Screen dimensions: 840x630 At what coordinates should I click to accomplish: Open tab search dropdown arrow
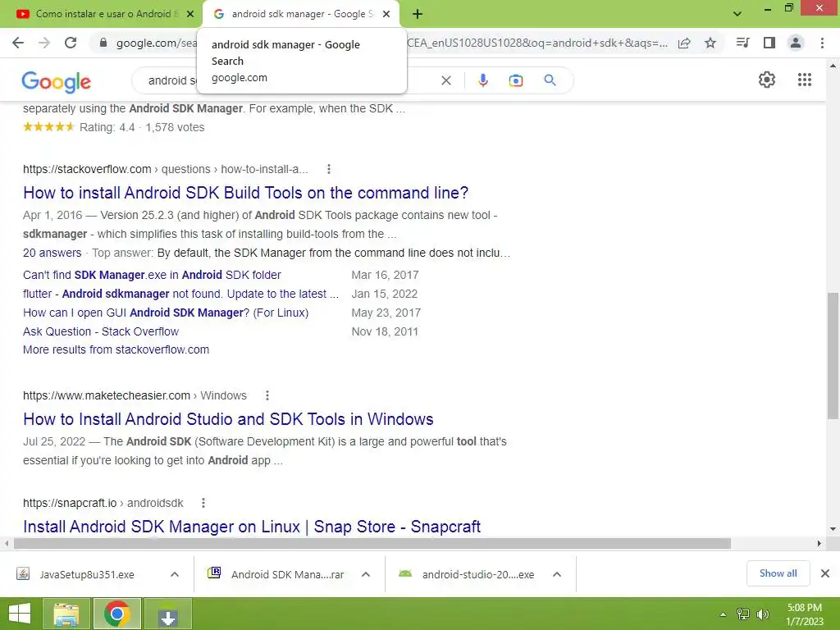point(737,14)
